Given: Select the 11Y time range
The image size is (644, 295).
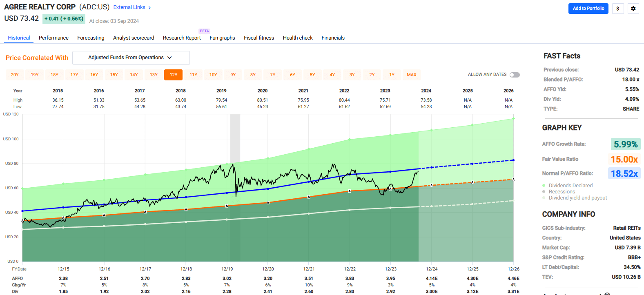Looking at the screenshot, I should 193,75.
